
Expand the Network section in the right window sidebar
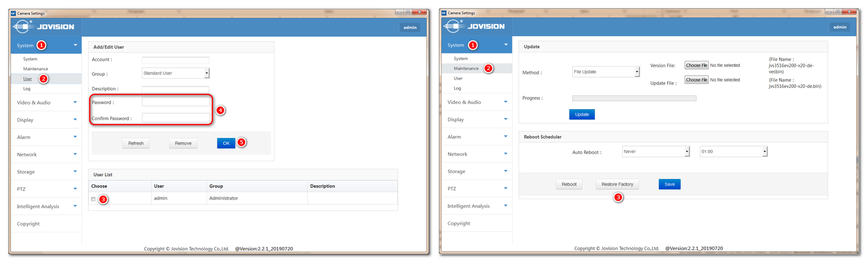(x=476, y=154)
